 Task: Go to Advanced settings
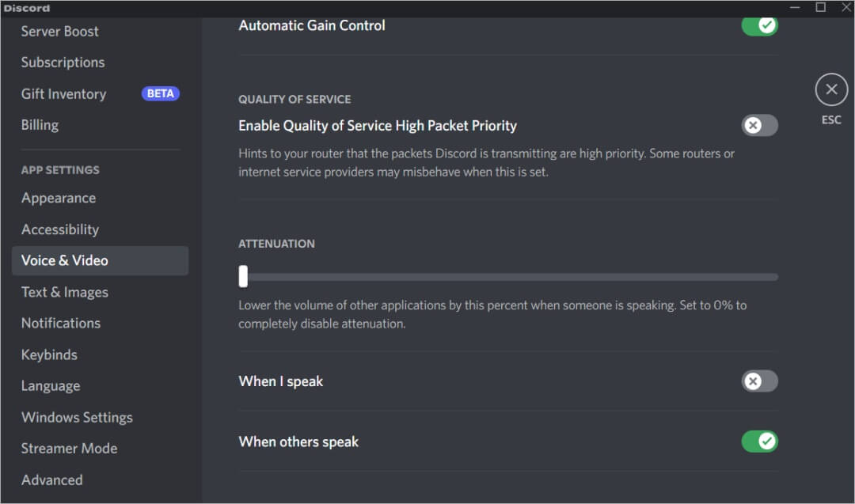tap(51, 480)
